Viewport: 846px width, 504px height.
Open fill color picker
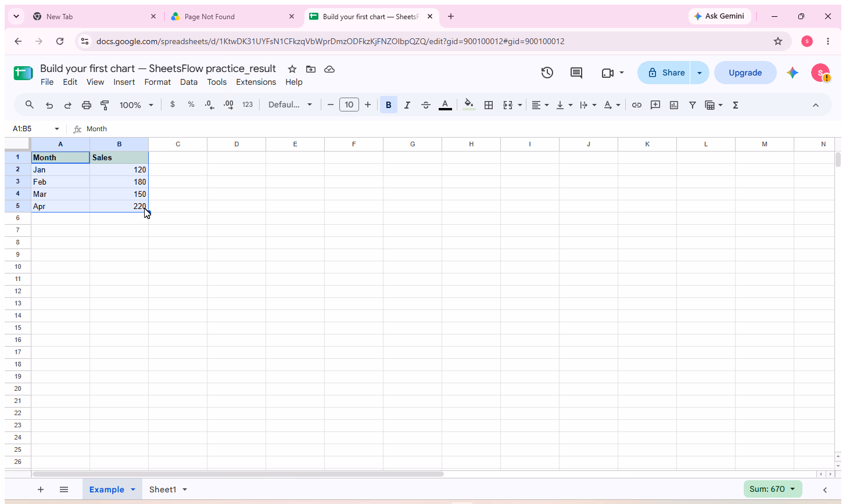pyautogui.click(x=469, y=105)
